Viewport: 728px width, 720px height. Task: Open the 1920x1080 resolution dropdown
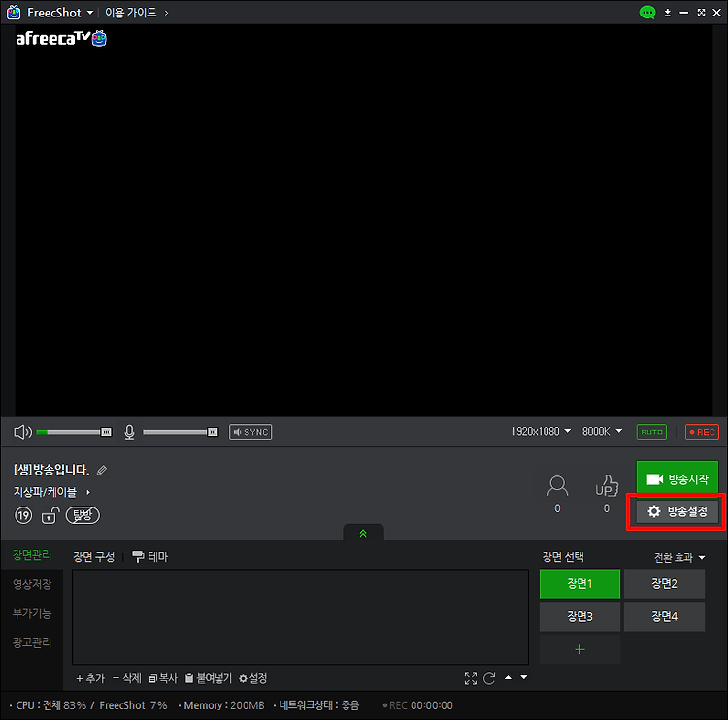point(541,431)
